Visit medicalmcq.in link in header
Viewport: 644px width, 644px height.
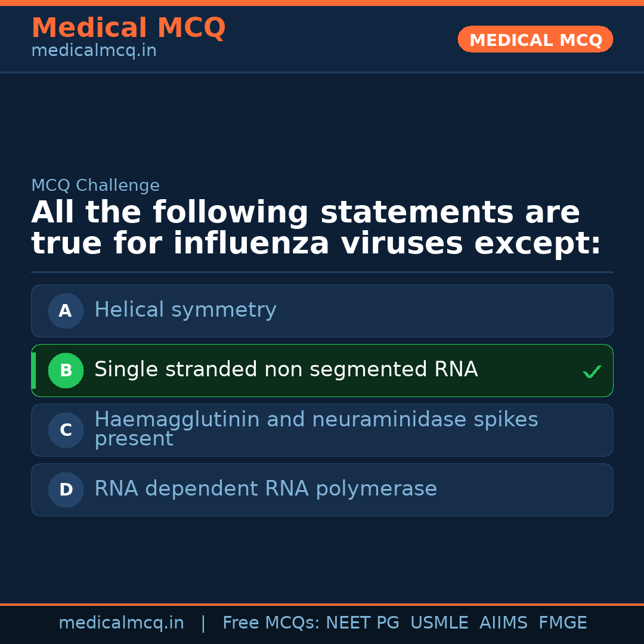coord(94,51)
